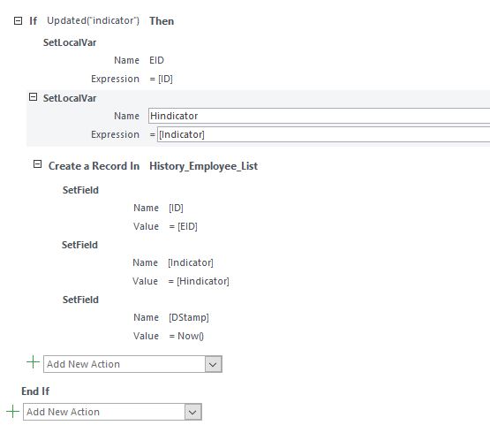The width and height of the screenshot is (490, 448).
Task: Click the = [ID] expression value
Action: coord(161,79)
